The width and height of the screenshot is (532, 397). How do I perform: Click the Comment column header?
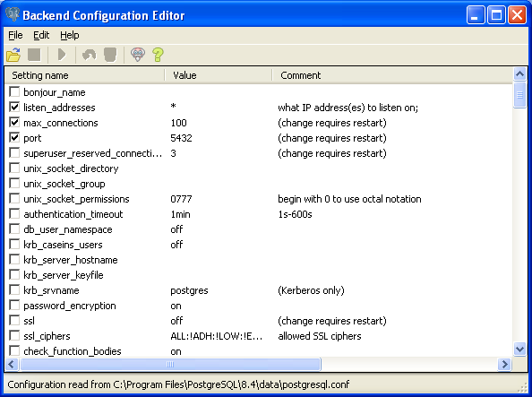(392, 75)
